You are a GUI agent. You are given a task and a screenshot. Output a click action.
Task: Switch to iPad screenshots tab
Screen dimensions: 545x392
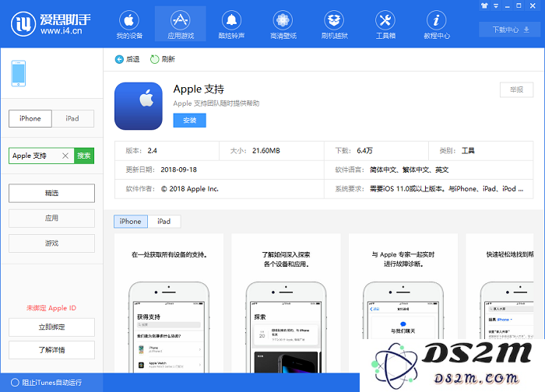tap(164, 221)
